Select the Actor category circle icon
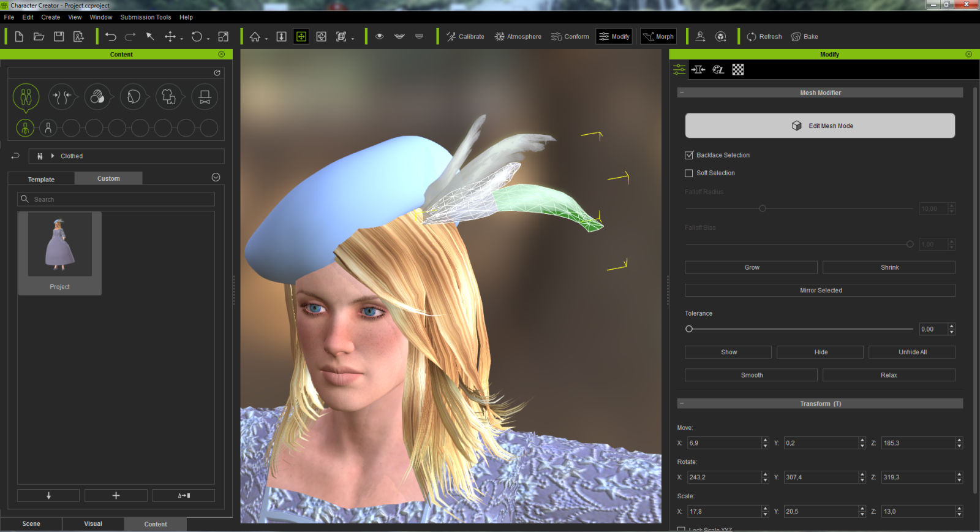980x532 pixels. tap(26, 97)
